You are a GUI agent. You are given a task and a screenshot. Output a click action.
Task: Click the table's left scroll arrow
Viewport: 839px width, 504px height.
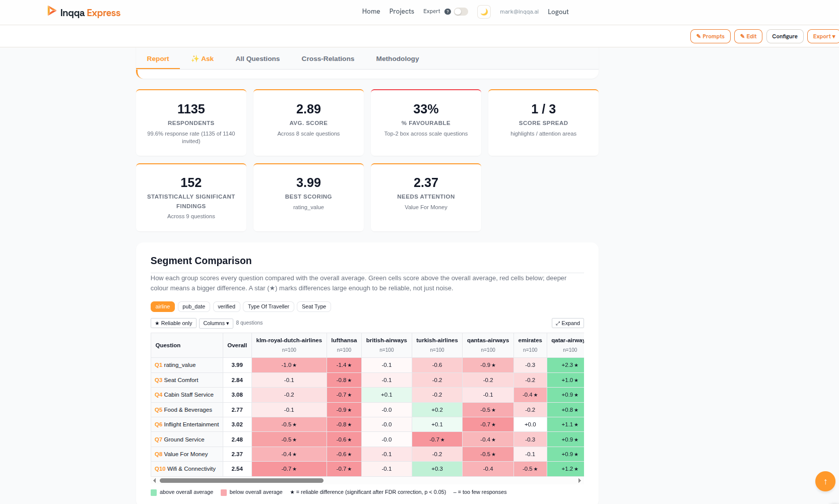pos(154,481)
